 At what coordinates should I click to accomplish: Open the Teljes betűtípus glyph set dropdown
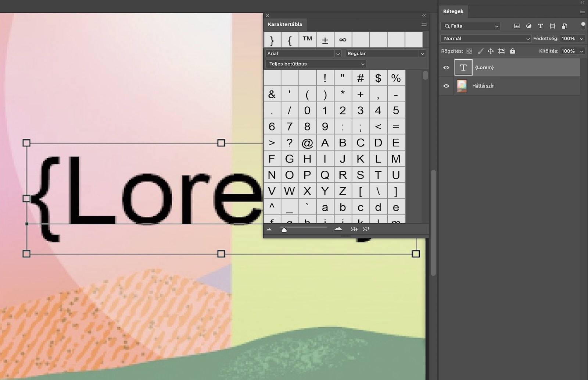pyautogui.click(x=316, y=64)
